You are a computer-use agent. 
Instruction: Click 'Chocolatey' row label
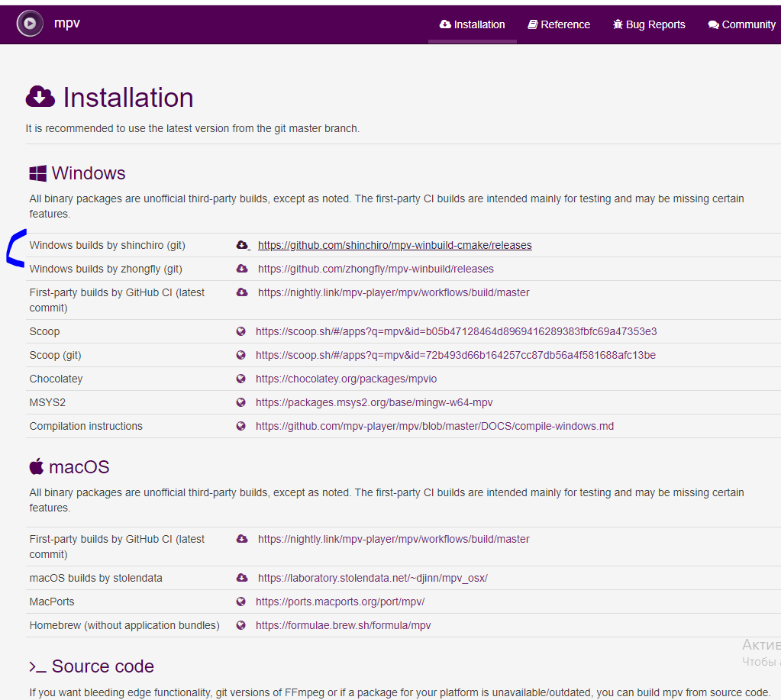pos(56,379)
